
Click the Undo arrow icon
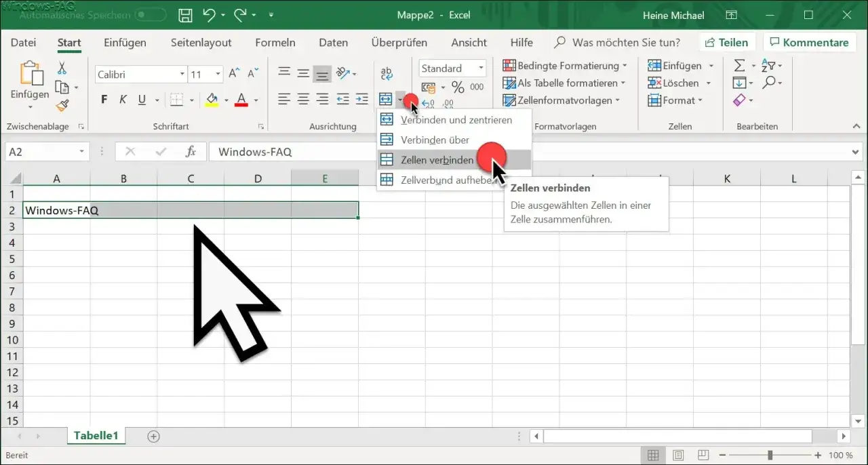coord(208,14)
